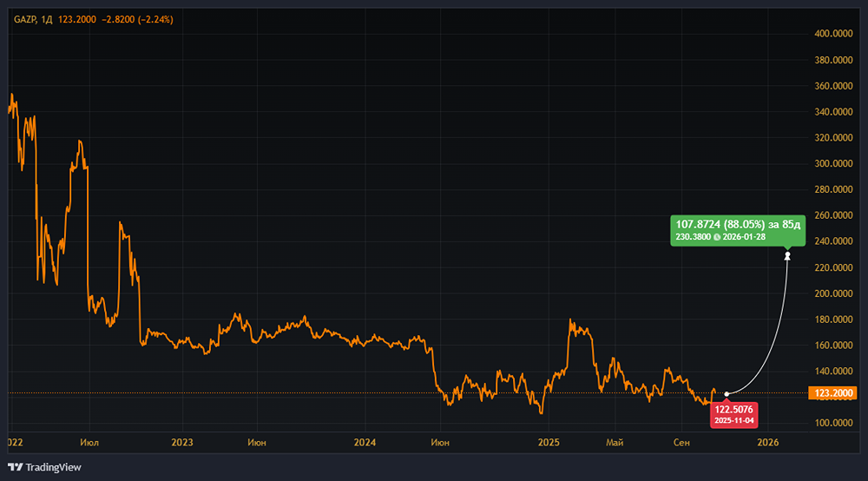Click the 2024 label on time axis
The image size is (868, 481).
pos(365,443)
